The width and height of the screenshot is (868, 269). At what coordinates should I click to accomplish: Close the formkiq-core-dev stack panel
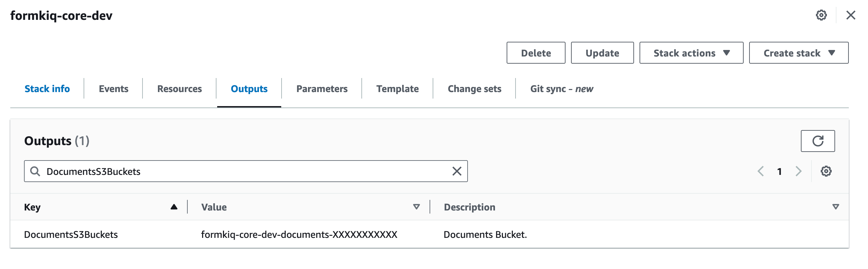[x=851, y=15]
